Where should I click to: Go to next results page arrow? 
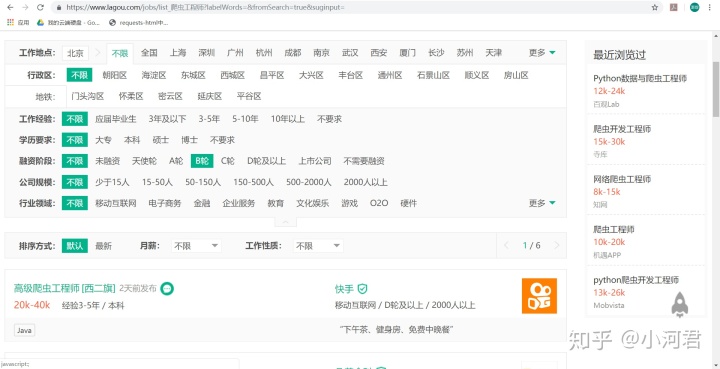557,246
